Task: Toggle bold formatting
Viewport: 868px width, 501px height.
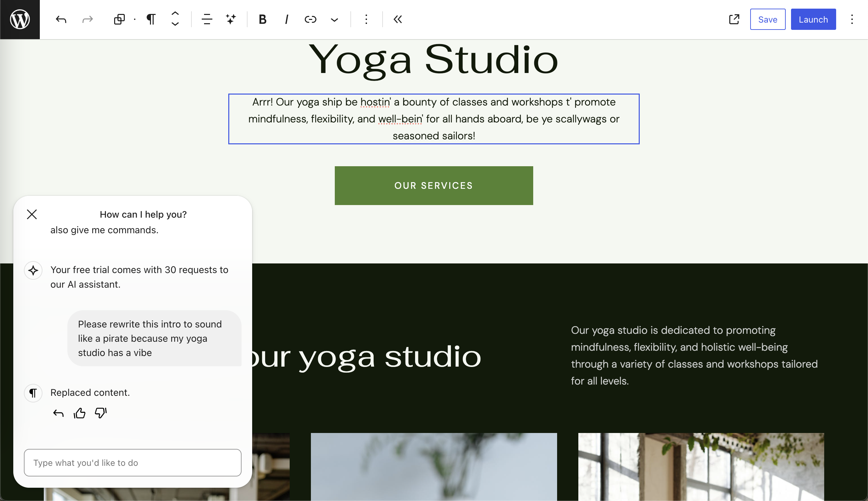Action: 262,19
